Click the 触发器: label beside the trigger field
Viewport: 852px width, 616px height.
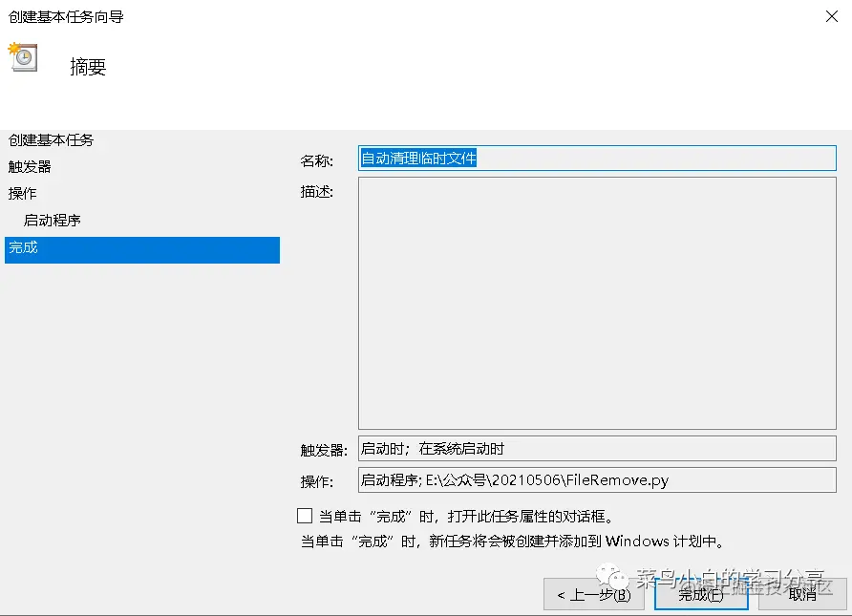(x=324, y=450)
